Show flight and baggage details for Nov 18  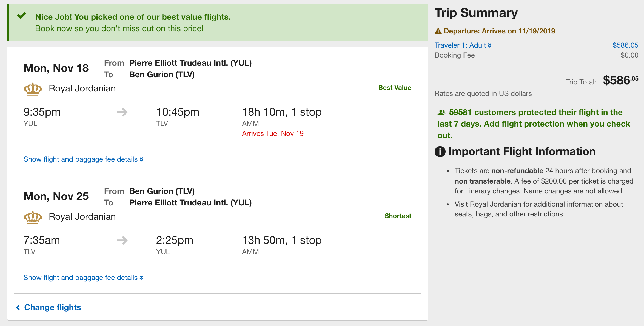83,159
